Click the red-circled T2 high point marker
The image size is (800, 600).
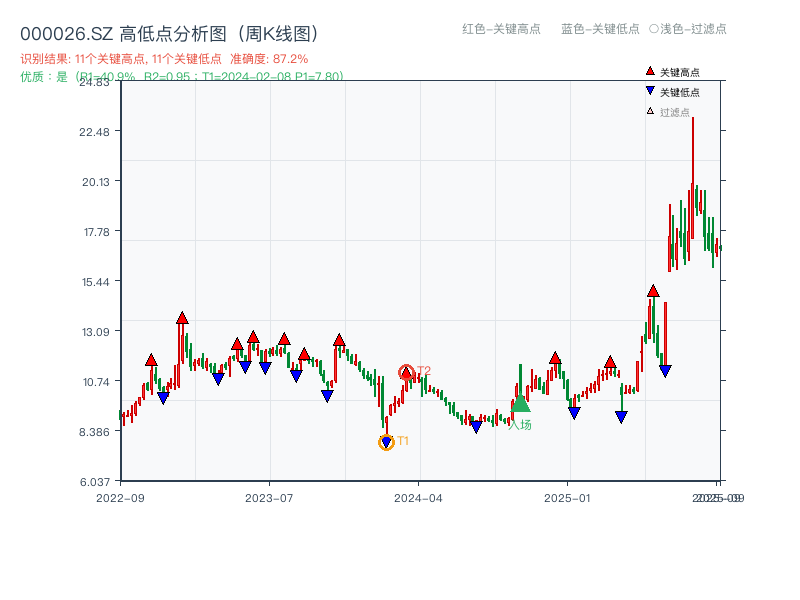pyautogui.click(x=406, y=373)
